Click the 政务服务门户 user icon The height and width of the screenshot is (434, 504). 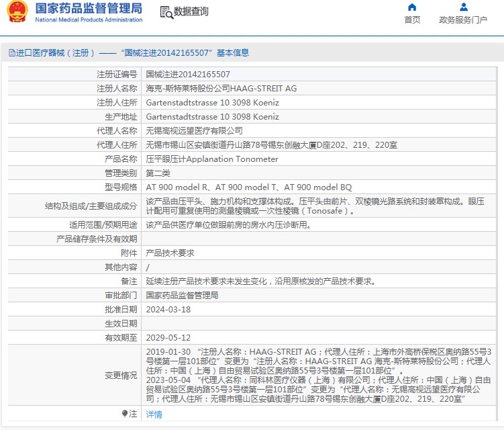coord(464,7)
